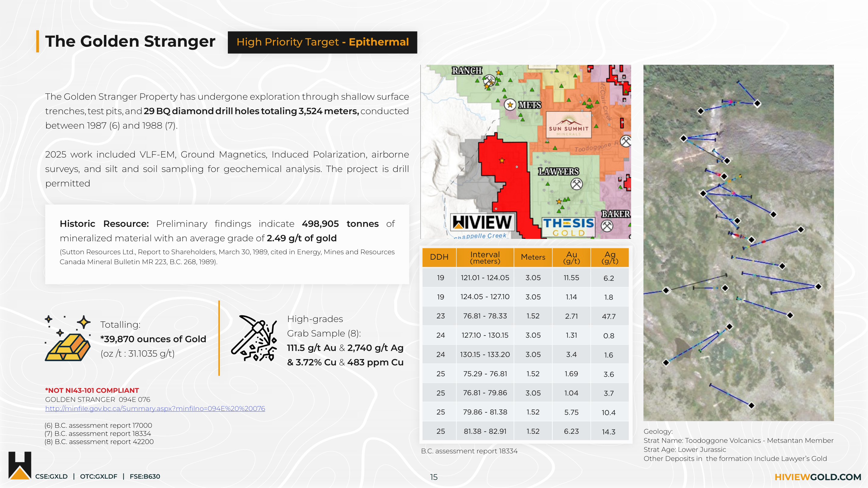Click the page number 15
Screen dimensions: 868x488
pos(434,477)
